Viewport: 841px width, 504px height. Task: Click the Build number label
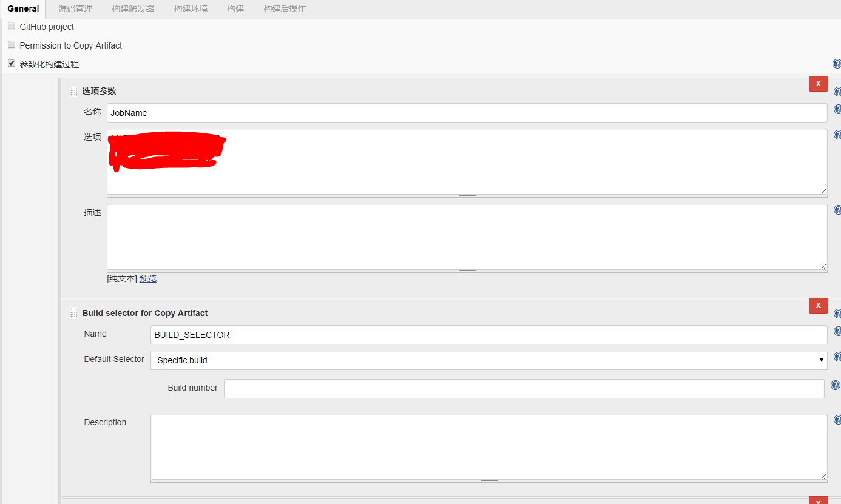[192, 388]
